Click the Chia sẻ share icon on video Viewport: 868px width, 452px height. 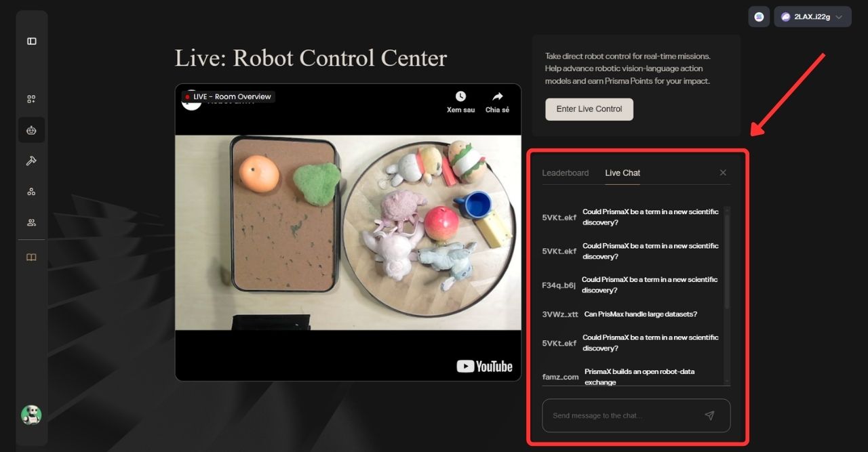[x=497, y=101]
